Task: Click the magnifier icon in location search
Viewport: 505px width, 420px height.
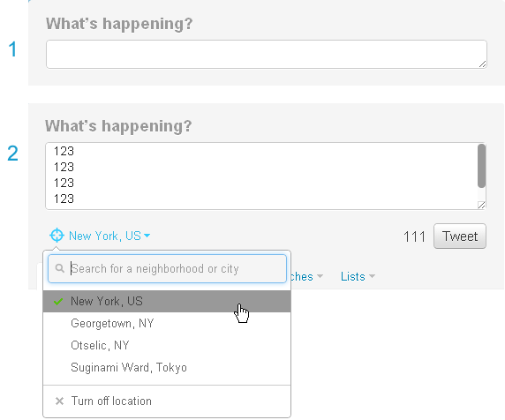Action: [x=59, y=268]
